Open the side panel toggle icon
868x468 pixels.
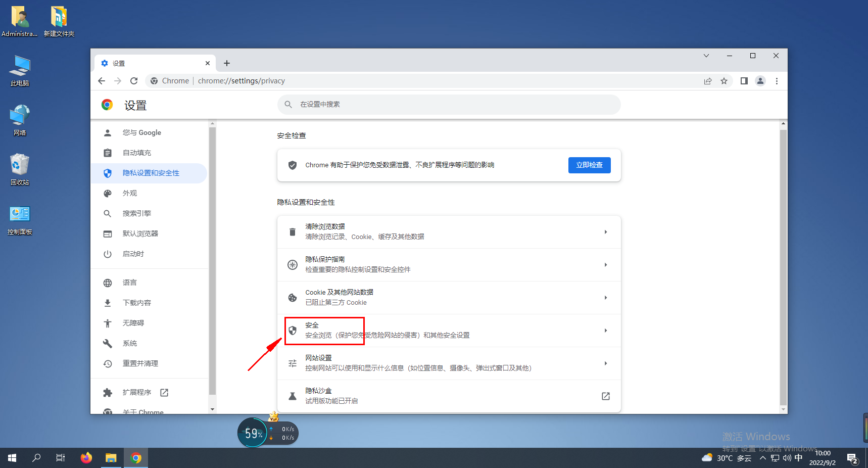click(743, 81)
